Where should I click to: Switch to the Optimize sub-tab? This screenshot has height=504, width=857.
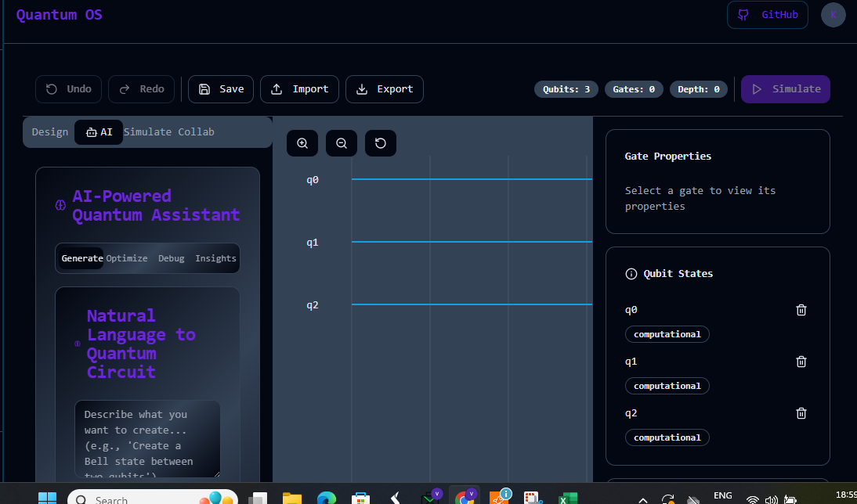pyautogui.click(x=127, y=258)
